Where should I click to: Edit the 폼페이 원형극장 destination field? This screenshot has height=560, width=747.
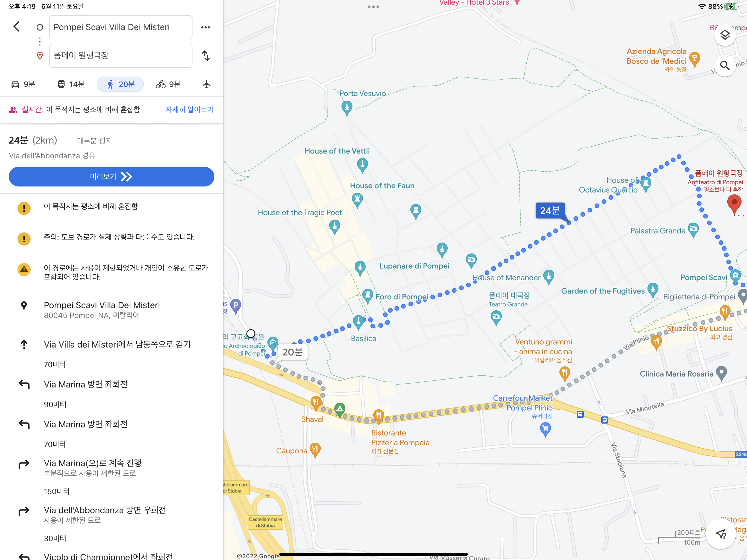(121, 56)
